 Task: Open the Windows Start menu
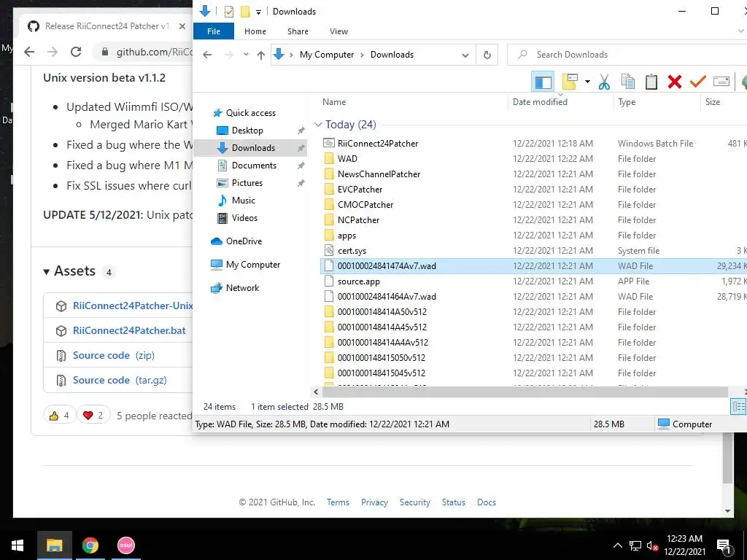[18, 545]
